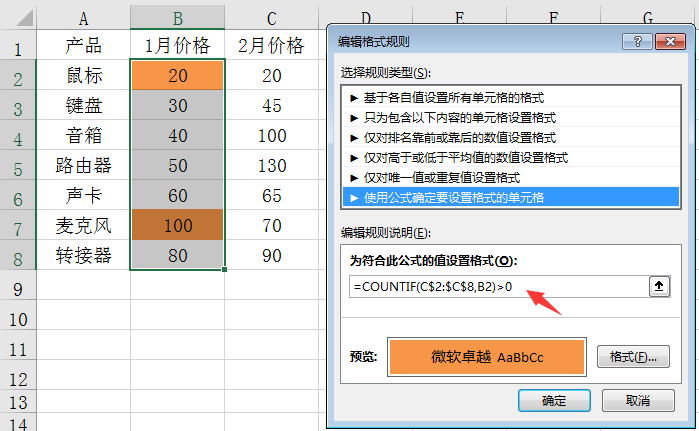Click cell 麦克风 in column A
Image resolution: width=699 pixels, height=431 pixels.
point(83,225)
